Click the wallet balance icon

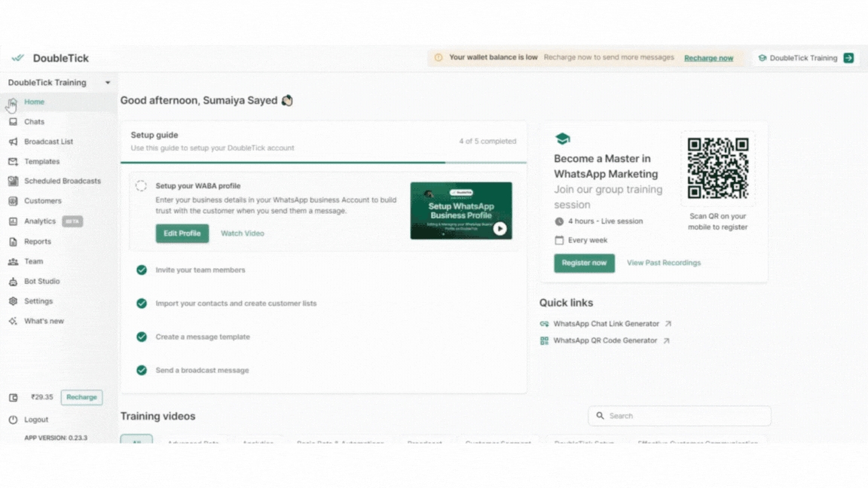point(13,398)
